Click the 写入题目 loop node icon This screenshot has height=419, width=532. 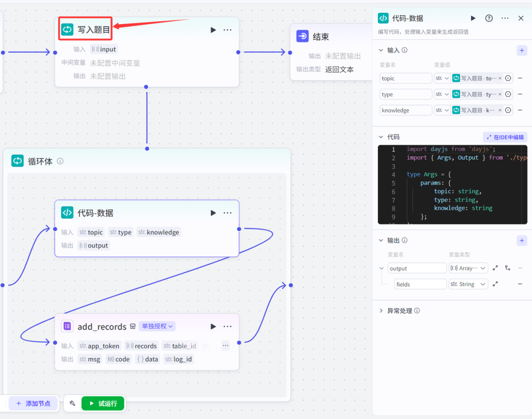click(67, 30)
